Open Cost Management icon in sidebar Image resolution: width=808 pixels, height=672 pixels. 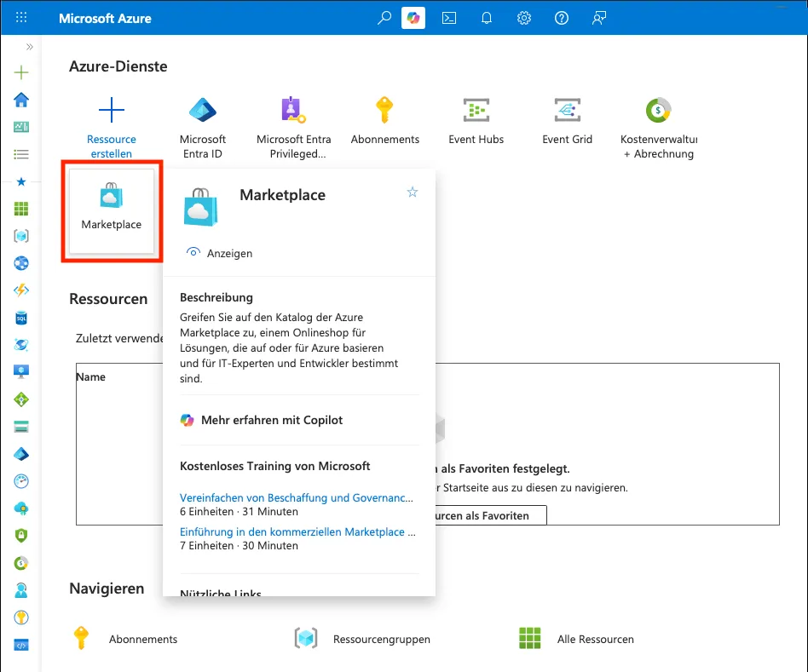click(x=21, y=563)
